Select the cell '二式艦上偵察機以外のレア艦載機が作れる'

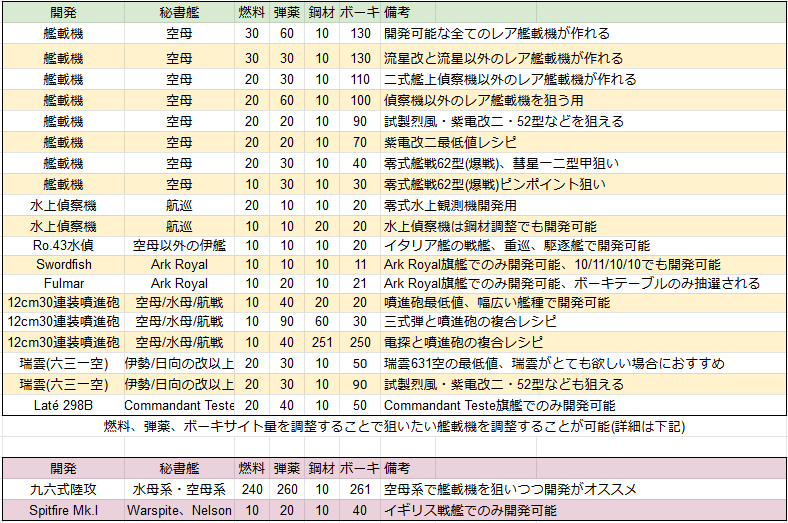510,79
